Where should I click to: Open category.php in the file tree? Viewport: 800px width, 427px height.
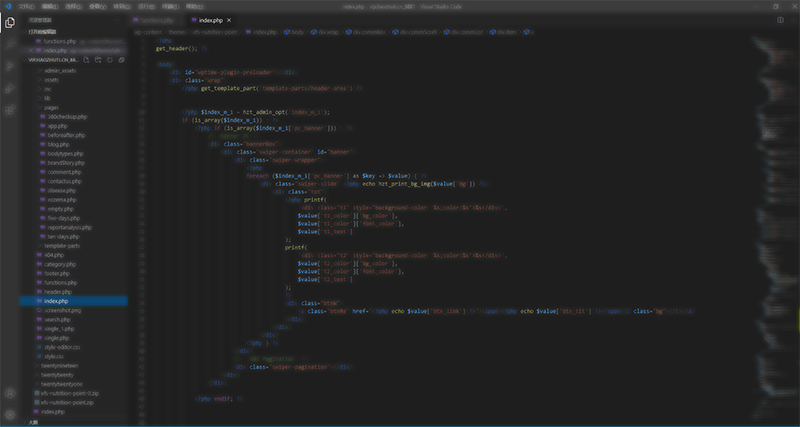tap(60, 264)
